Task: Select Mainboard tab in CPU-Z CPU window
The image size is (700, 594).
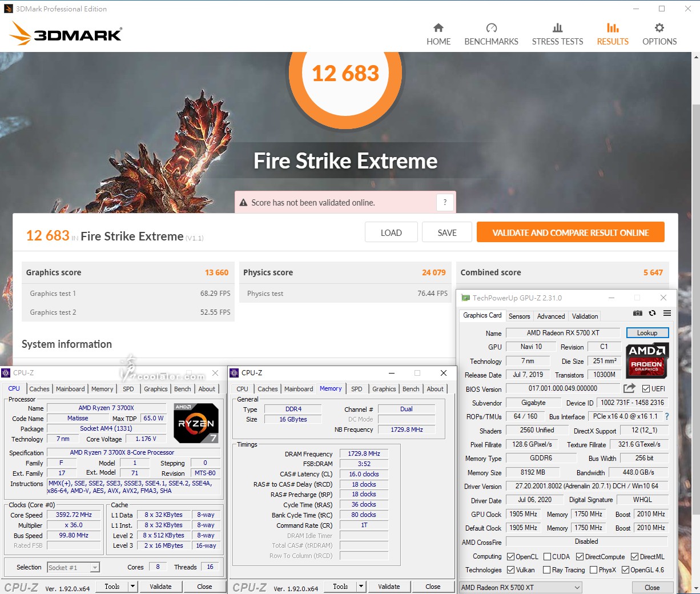Action: click(x=70, y=389)
